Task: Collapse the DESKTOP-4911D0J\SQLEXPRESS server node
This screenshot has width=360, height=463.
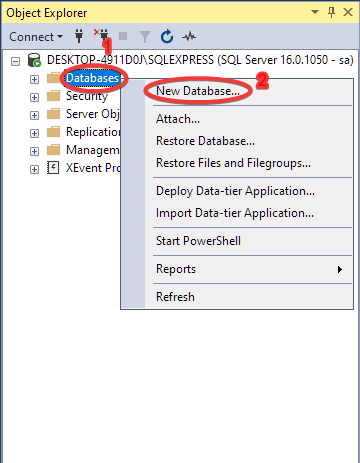Action: point(15,61)
